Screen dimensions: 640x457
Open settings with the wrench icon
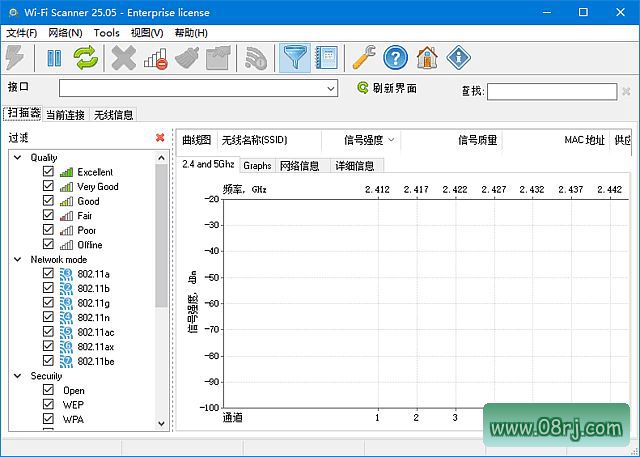coord(365,59)
